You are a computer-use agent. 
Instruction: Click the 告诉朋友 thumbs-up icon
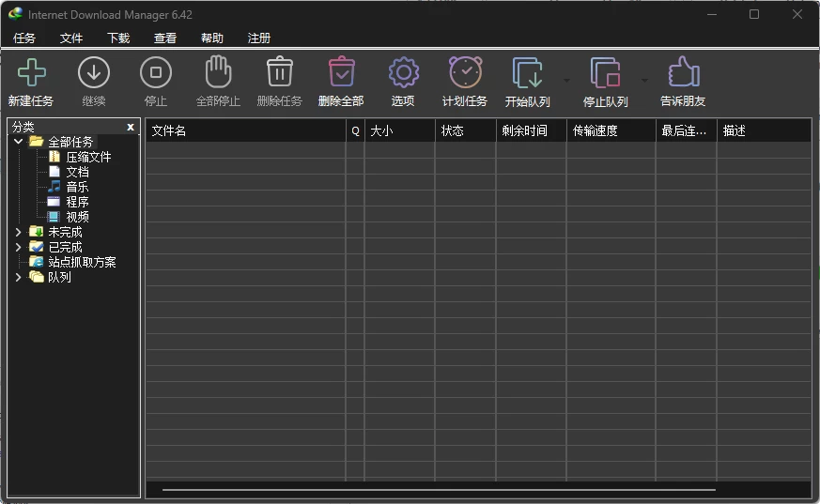point(683,73)
